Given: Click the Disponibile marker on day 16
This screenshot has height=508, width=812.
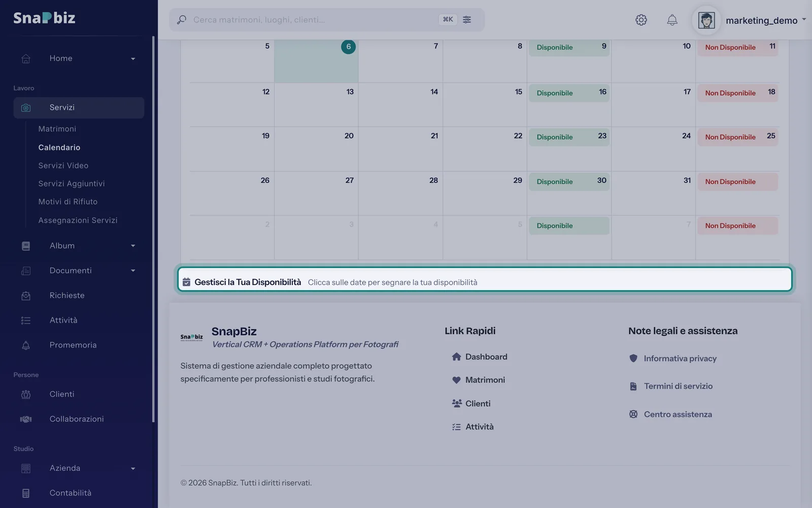Looking at the screenshot, I should (x=569, y=93).
